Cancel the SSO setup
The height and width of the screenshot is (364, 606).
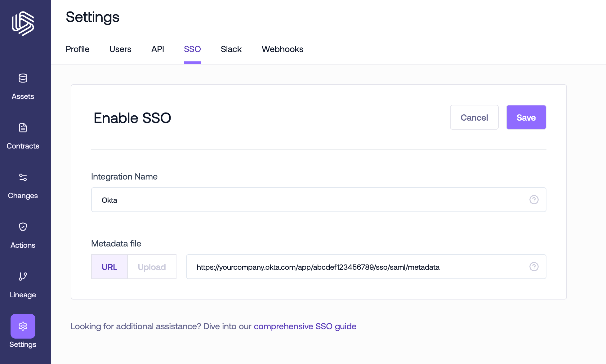click(474, 118)
